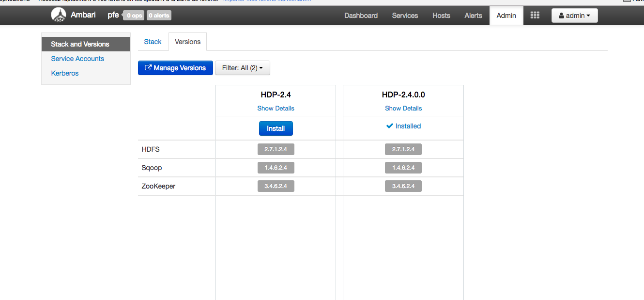Click the Manage Versions button

point(175,68)
